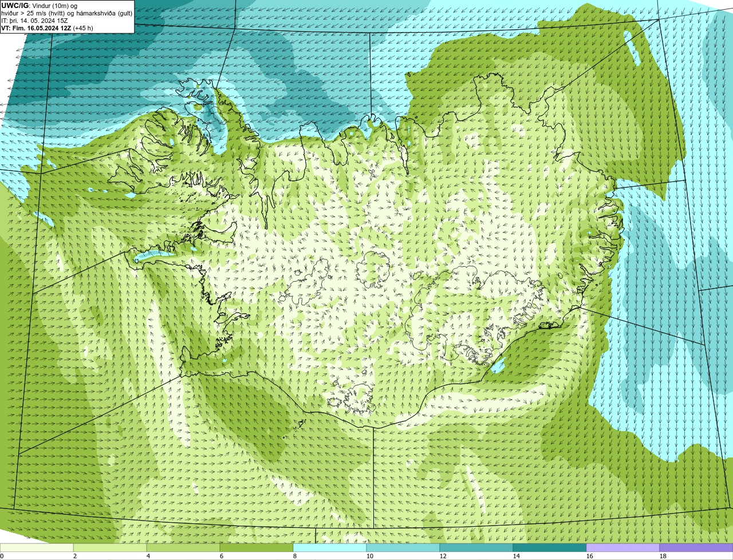The width and height of the screenshot is (733, 560).
Task: Click the legend scale label '10'
Action: point(370,556)
